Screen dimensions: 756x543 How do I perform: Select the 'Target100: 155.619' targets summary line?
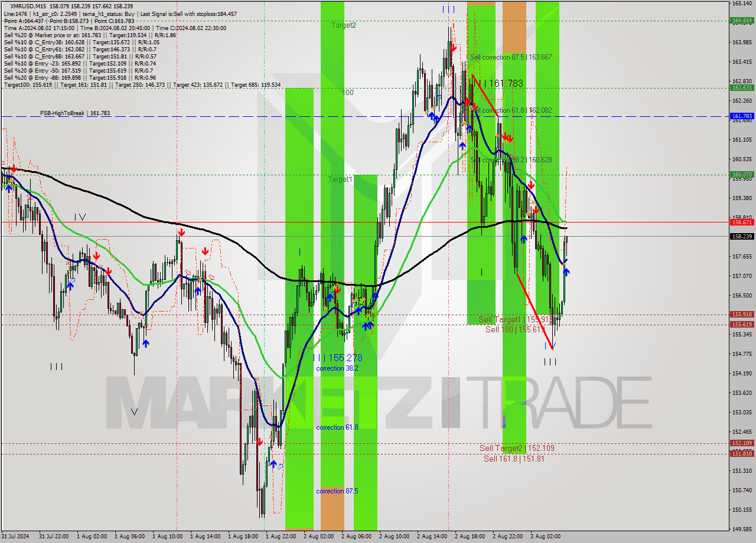point(143,85)
